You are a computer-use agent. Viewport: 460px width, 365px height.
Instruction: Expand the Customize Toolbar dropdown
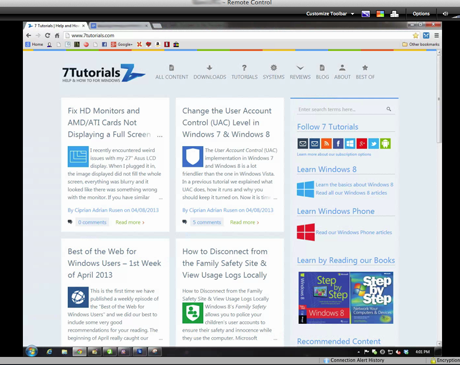point(330,14)
